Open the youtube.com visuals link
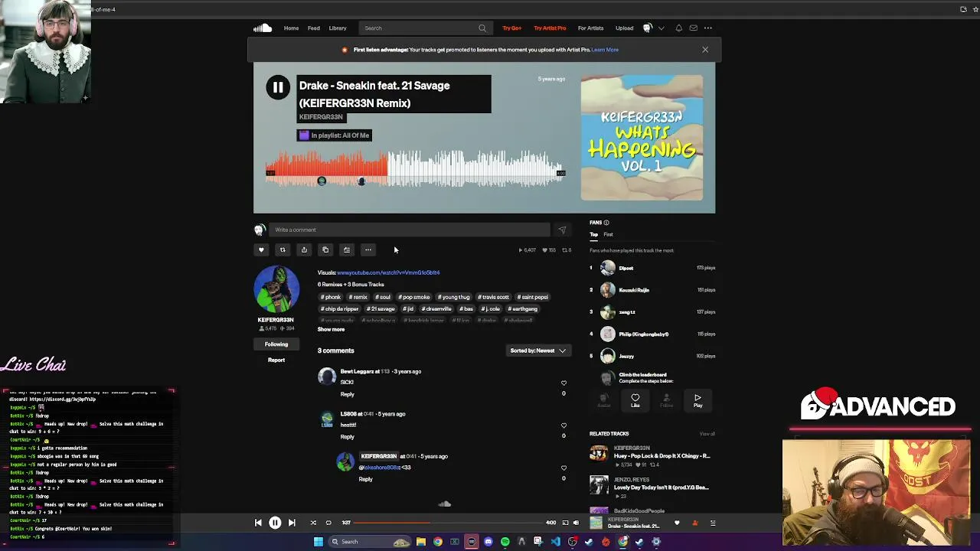Image resolution: width=980 pixels, height=551 pixels. (388, 272)
